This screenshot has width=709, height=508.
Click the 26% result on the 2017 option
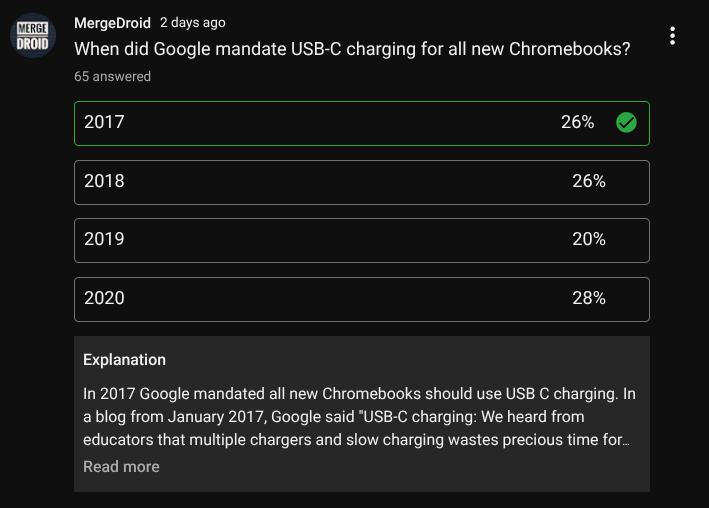point(577,123)
